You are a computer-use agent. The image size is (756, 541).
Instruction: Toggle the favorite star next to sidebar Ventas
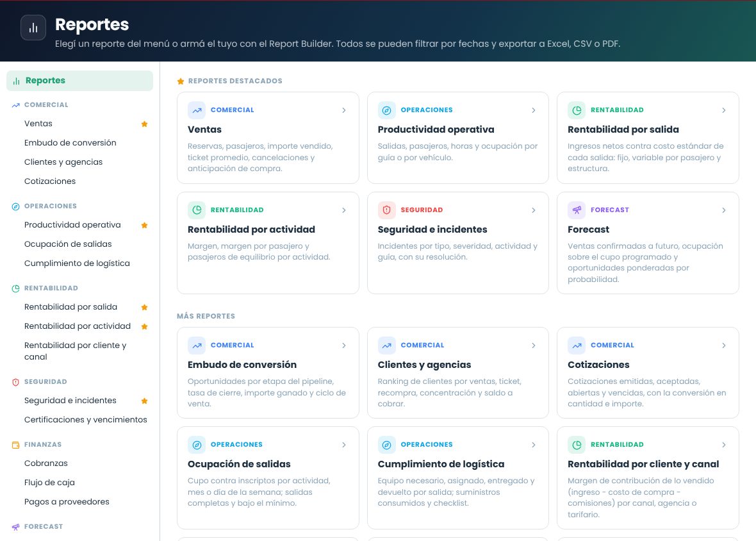[144, 124]
